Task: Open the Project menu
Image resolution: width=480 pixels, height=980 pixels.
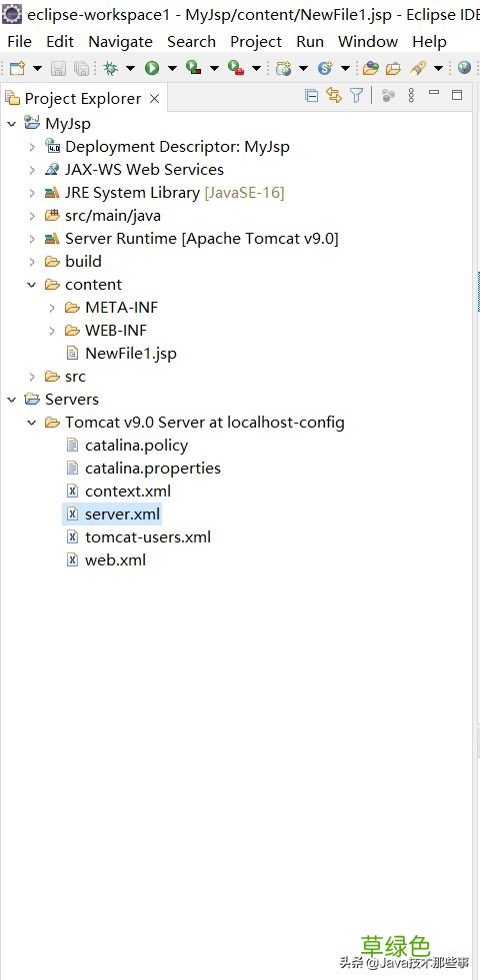Action: point(256,42)
